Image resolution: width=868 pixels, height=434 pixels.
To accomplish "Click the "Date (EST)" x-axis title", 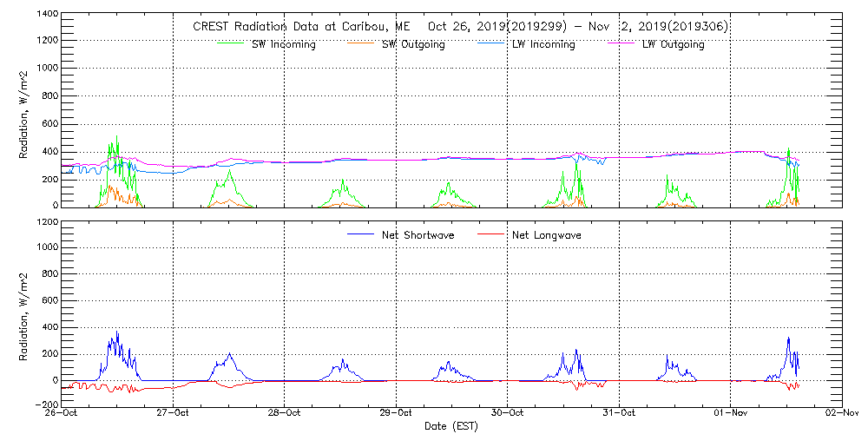I will click(451, 426).
